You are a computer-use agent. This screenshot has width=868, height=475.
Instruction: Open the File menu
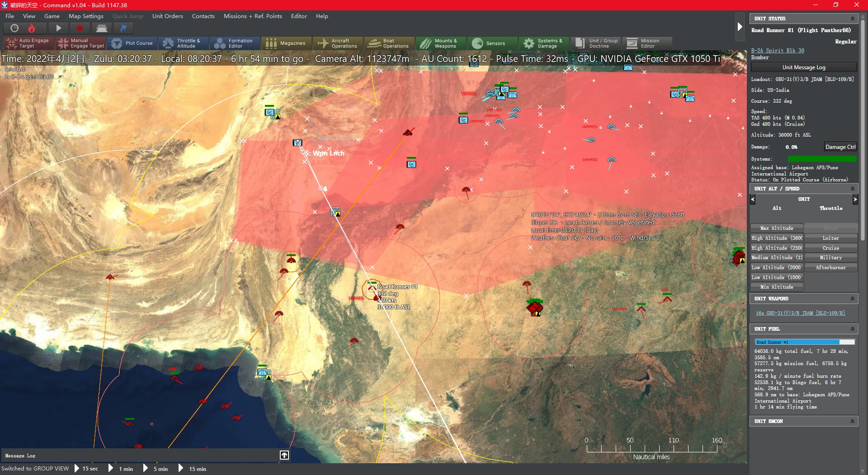9,16
